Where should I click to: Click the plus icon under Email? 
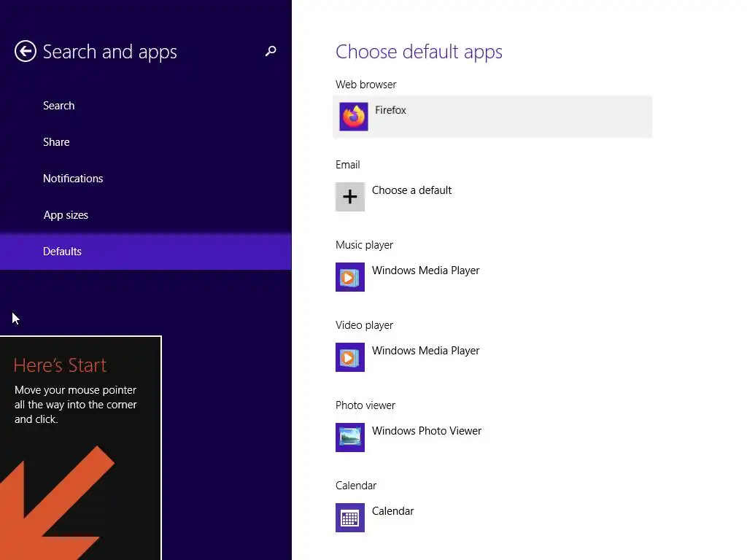350,197
